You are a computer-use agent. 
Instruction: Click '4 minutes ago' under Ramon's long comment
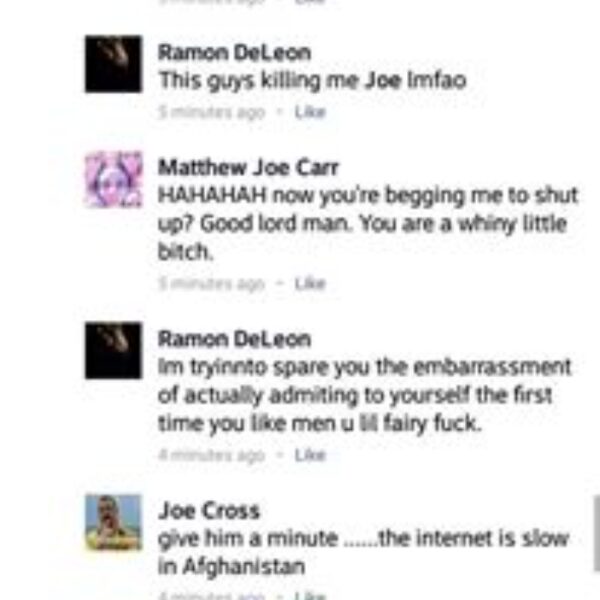[x=212, y=455]
